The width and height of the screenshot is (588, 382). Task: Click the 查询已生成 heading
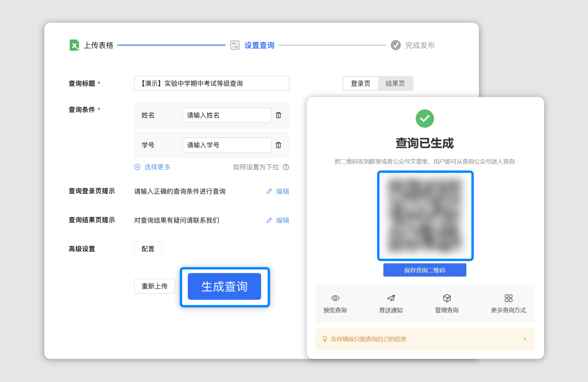pos(424,143)
